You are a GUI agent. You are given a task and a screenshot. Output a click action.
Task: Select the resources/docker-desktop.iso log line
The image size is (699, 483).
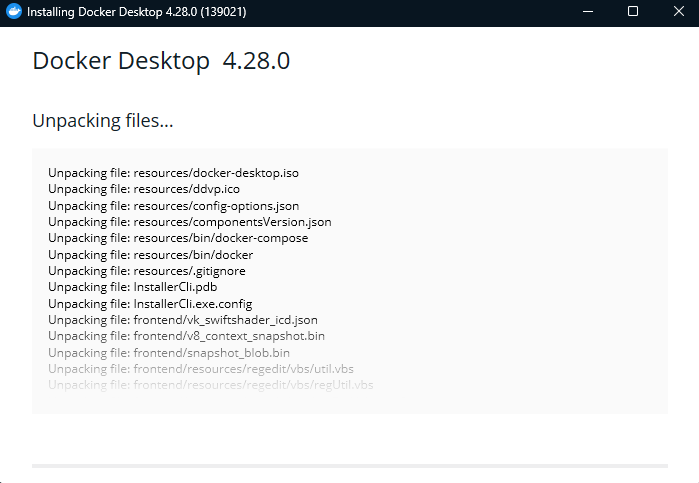(x=173, y=173)
